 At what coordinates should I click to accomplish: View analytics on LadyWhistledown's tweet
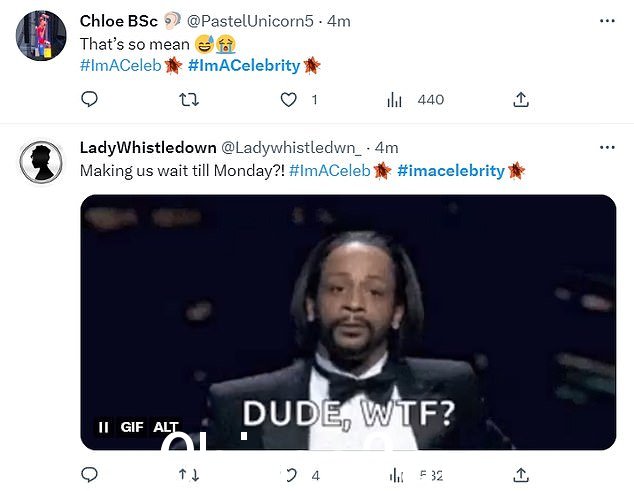(x=416, y=476)
